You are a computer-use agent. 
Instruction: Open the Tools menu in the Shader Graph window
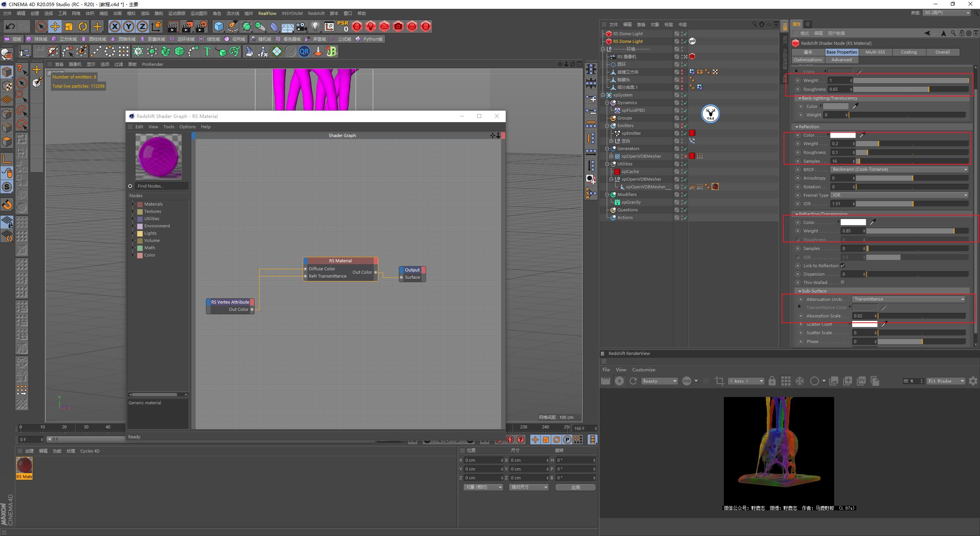tap(168, 126)
